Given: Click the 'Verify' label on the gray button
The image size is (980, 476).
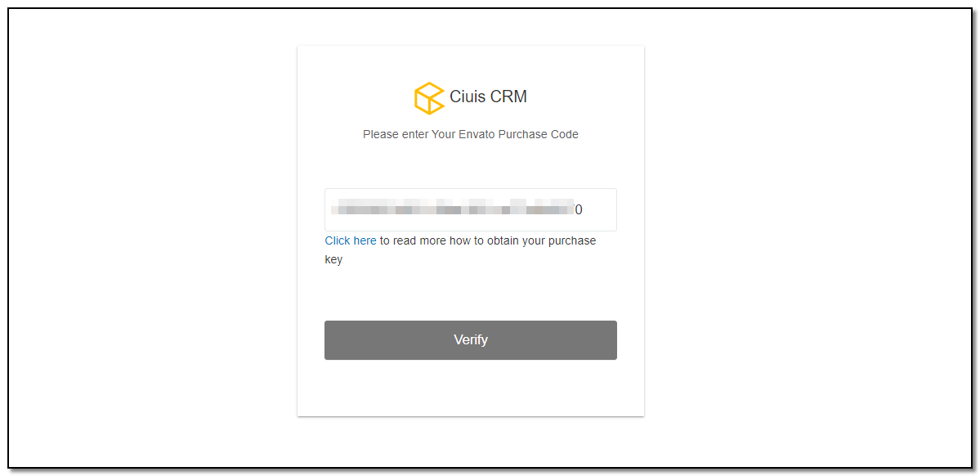Looking at the screenshot, I should [x=471, y=339].
